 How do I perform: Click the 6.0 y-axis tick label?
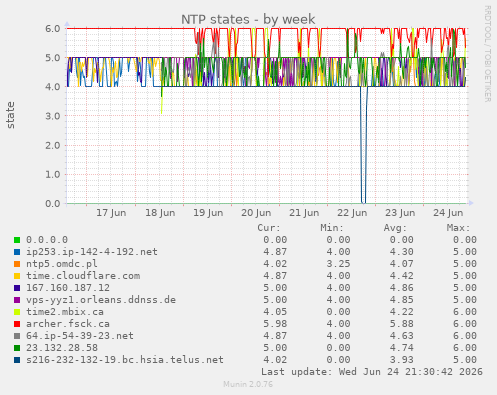[53, 29]
